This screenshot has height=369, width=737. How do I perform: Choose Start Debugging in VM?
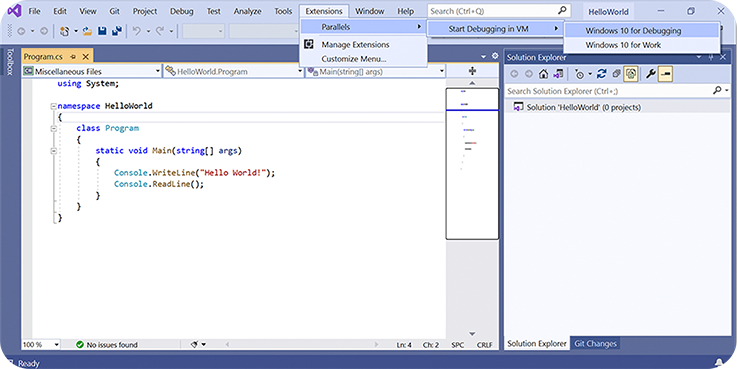pyautogui.click(x=495, y=29)
